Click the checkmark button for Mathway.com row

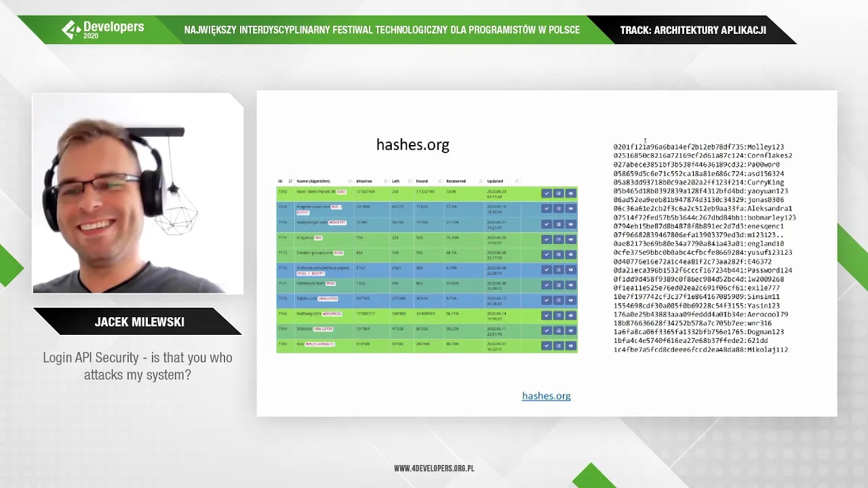click(x=547, y=315)
